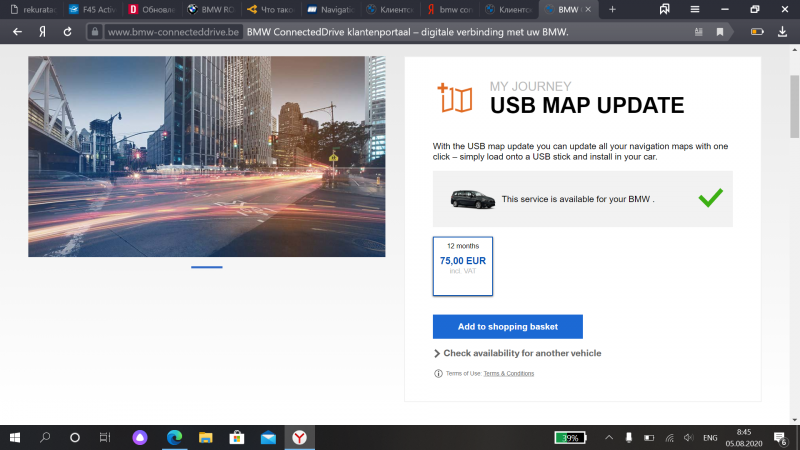The height and width of the screenshot is (450, 800).
Task: Click the orange map update icon
Action: (455, 97)
